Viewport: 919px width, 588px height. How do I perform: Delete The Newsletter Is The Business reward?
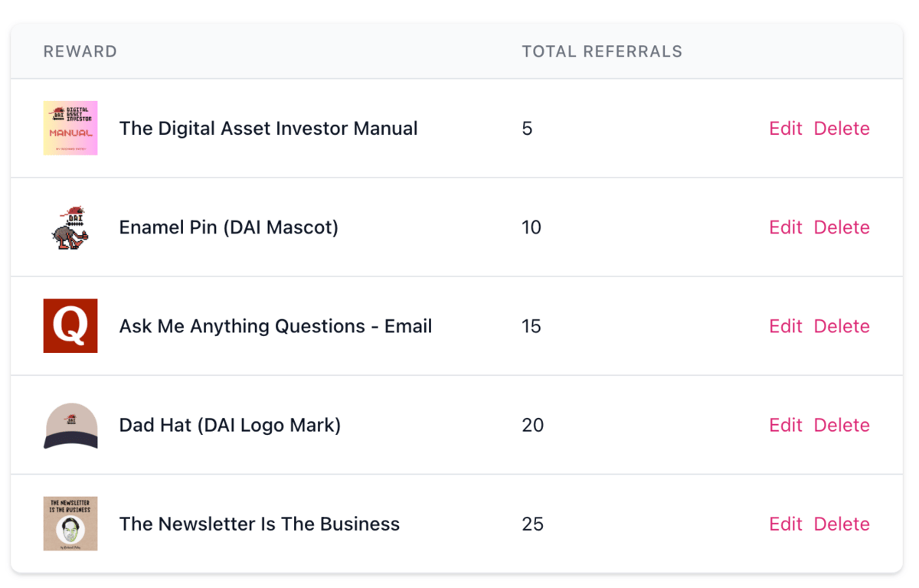tap(842, 524)
